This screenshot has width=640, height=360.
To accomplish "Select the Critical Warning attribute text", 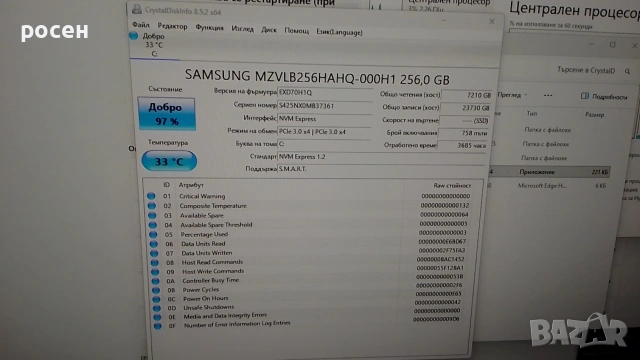I will tap(202, 196).
